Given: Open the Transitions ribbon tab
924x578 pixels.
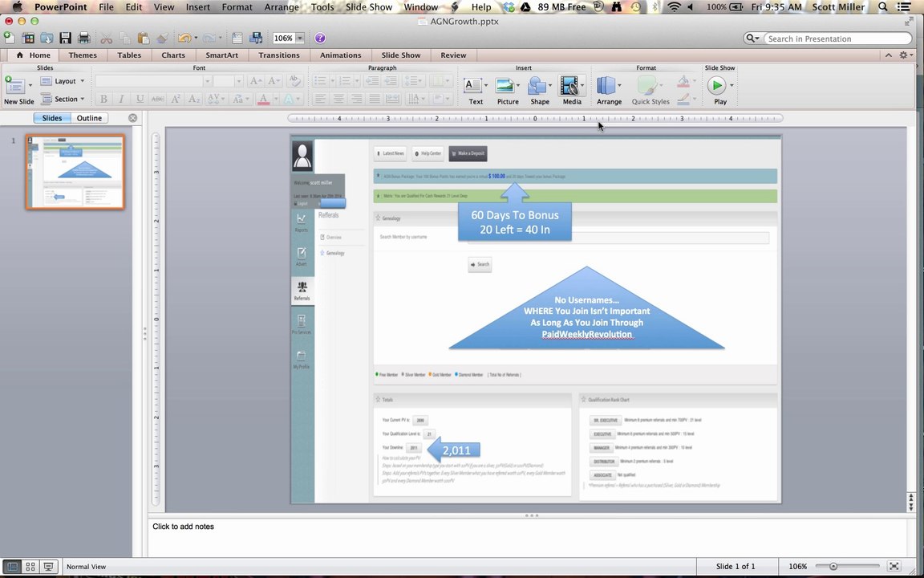Looking at the screenshot, I should point(279,55).
